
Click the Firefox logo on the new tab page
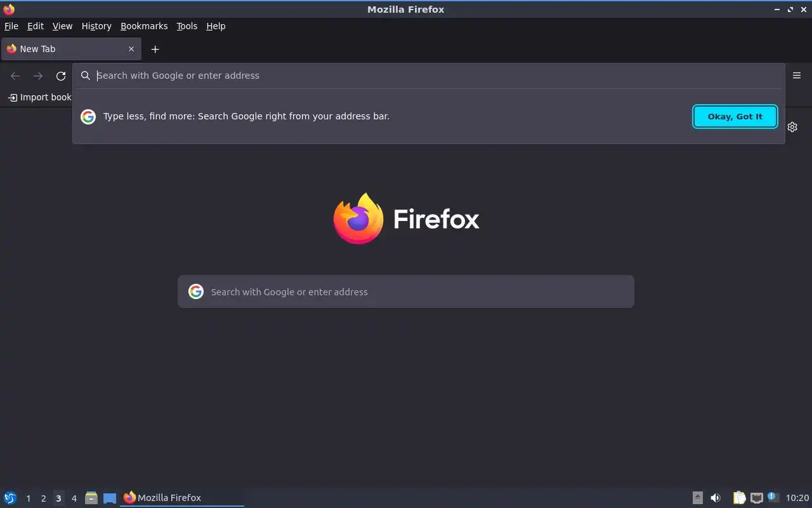click(406, 218)
